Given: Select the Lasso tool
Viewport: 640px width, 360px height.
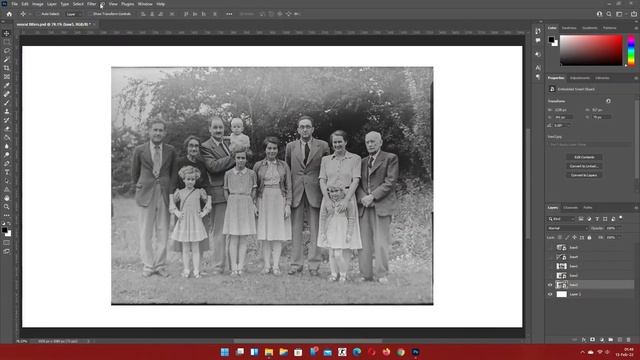Looking at the screenshot, I should [7, 51].
